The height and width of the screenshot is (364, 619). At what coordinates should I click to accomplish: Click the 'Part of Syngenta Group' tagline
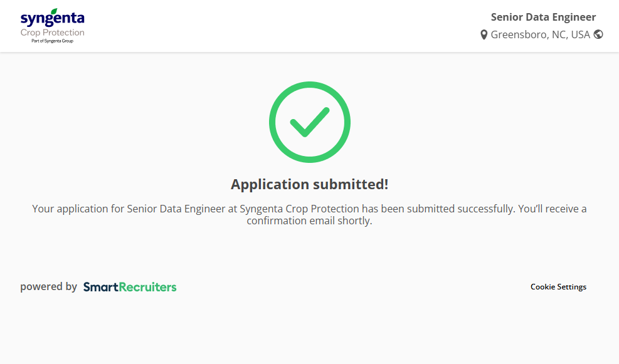click(53, 41)
